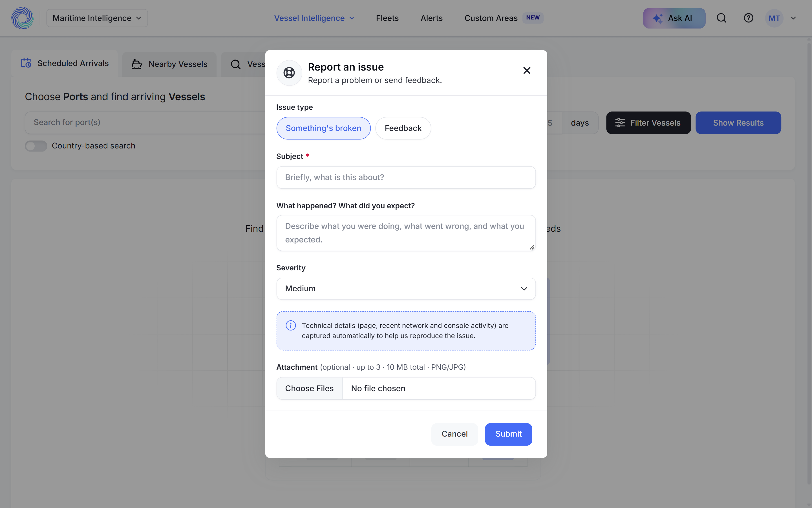
Task: Click Choose Files for attachment
Action: [309, 388]
